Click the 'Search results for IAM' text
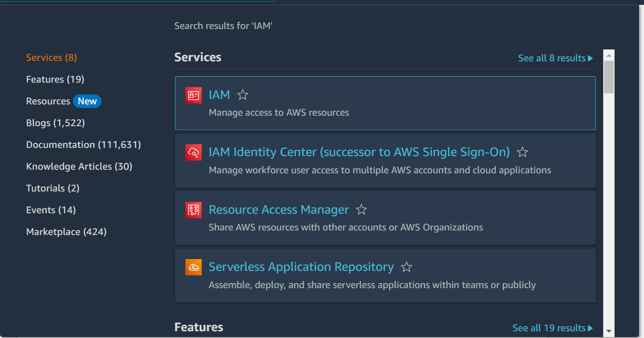This screenshot has height=338, width=644. pos(223,26)
